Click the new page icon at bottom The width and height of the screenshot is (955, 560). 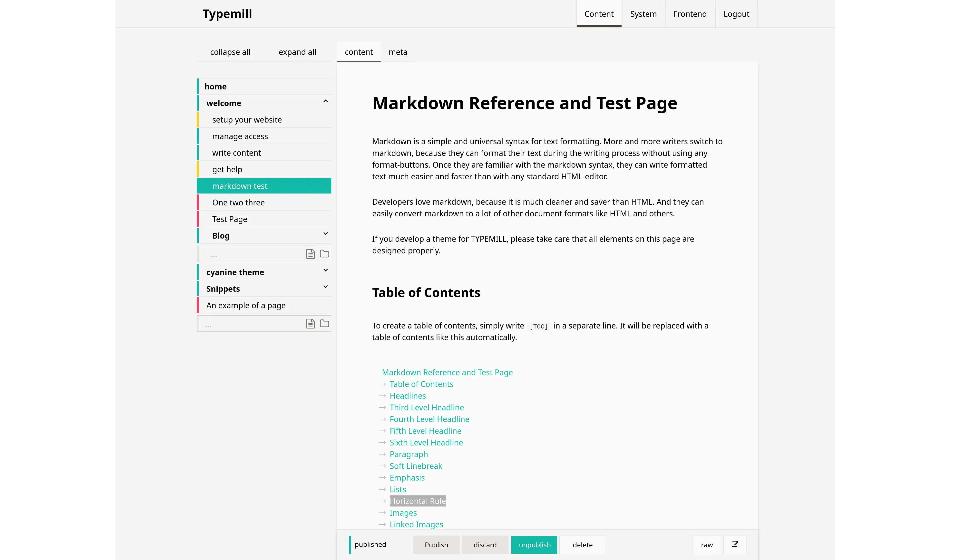[x=311, y=323]
